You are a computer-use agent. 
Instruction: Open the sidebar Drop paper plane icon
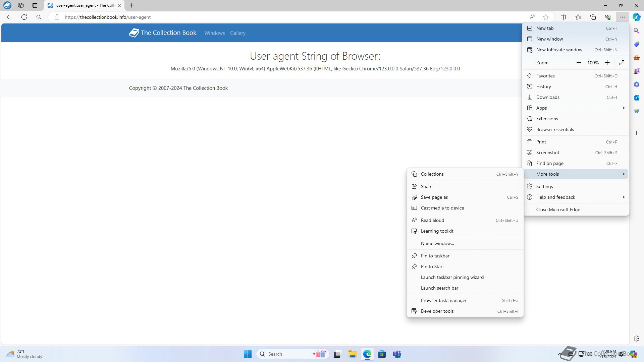click(x=637, y=111)
